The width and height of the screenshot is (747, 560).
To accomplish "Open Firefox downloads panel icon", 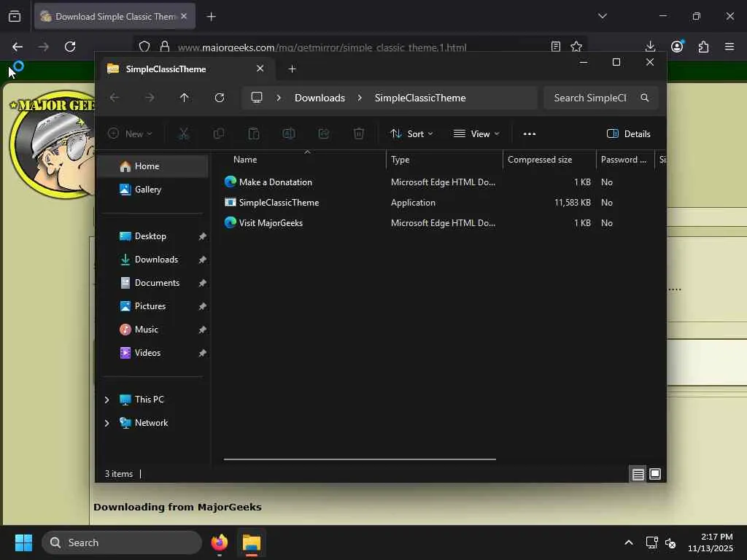I will pyautogui.click(x=650, y=46).
